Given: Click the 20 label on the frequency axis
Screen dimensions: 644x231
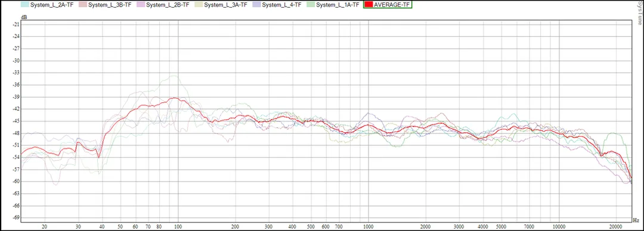Looking at the screenshot, I should tap(45, 226).
